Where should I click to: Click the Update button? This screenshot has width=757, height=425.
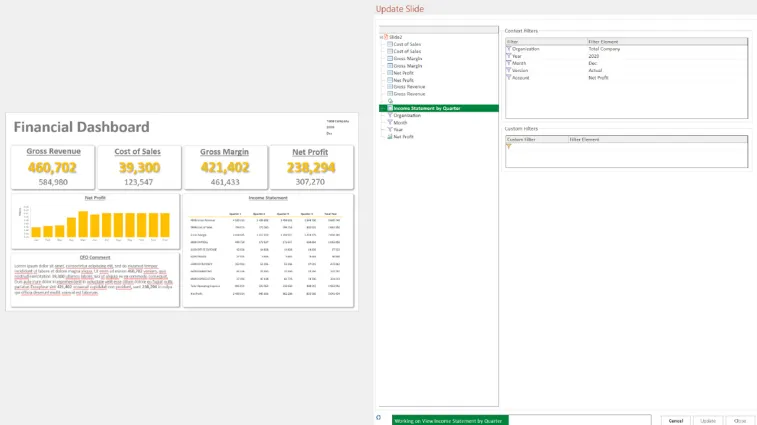[708, 421]
